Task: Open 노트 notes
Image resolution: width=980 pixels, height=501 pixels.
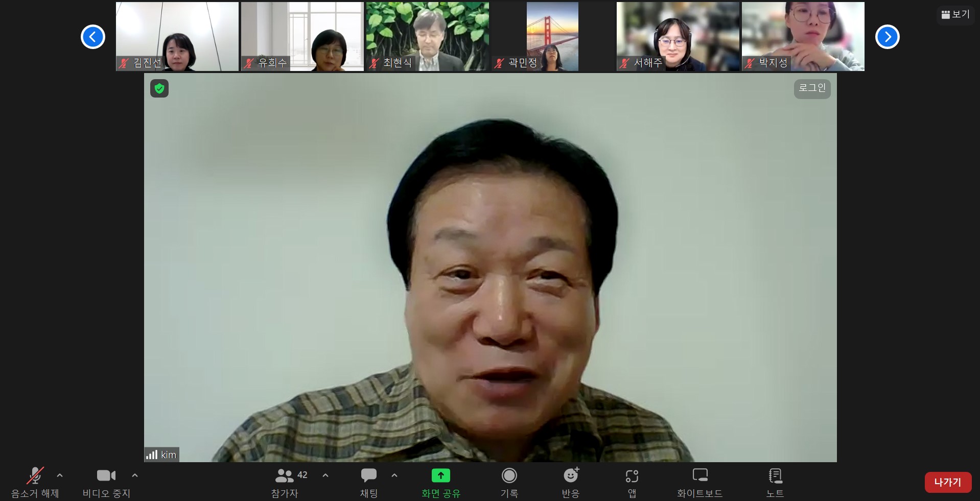Action: [x=775, y=482]
